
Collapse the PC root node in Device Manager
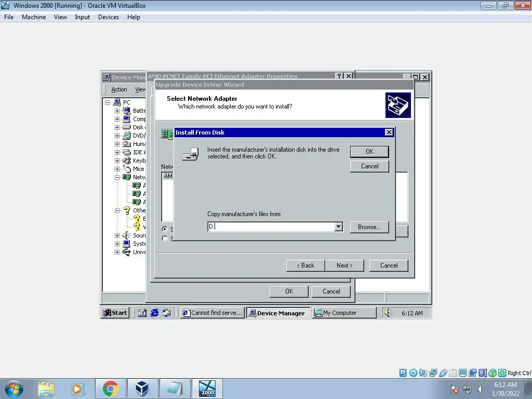click(107, 102)
